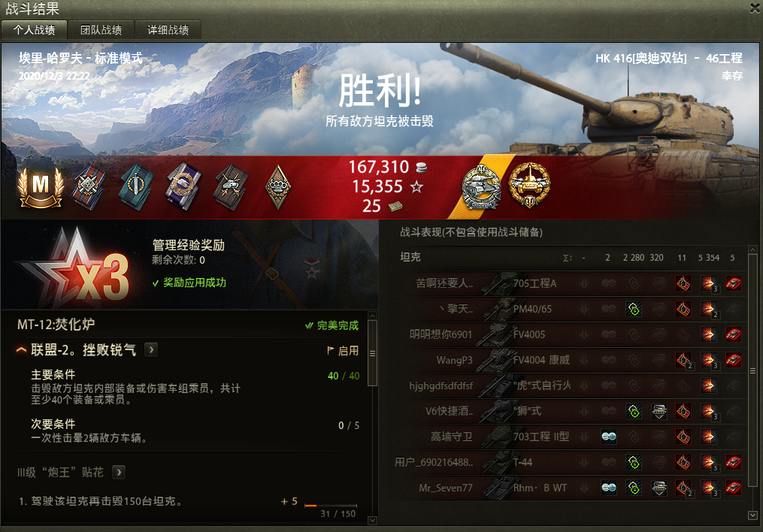The image size is (763, 532).
Task: Click scroll down arrow of tank list
Action: [752, 515]
